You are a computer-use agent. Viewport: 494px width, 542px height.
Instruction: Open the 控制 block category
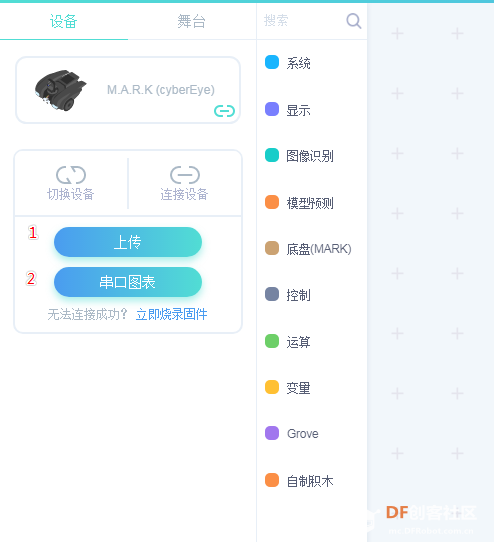pyautogui.click(x=288, y=295)
